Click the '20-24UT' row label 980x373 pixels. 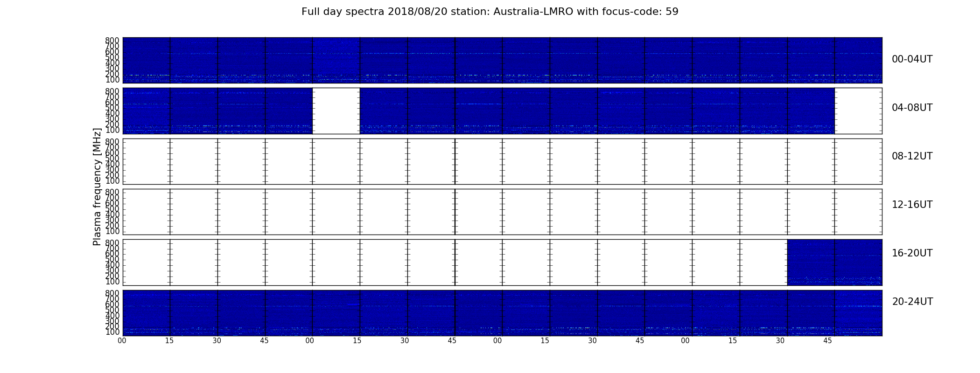(x=912, y=302)
